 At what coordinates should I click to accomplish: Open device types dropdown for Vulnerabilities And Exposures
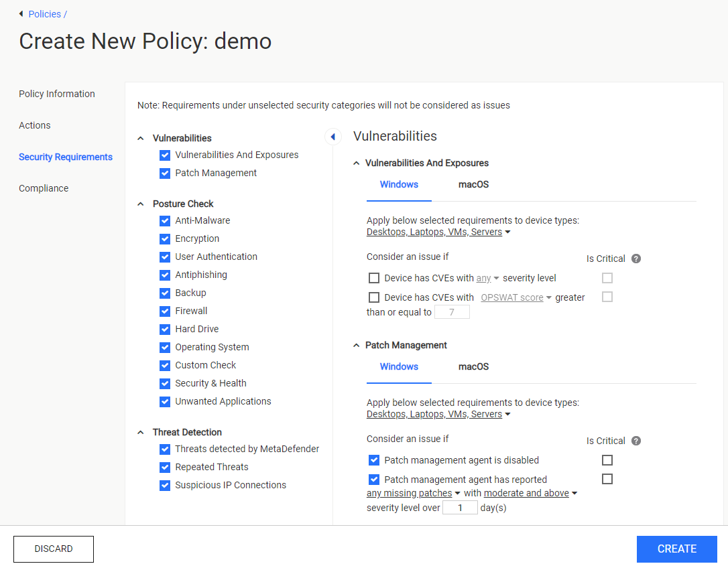(x=438, y=232)
